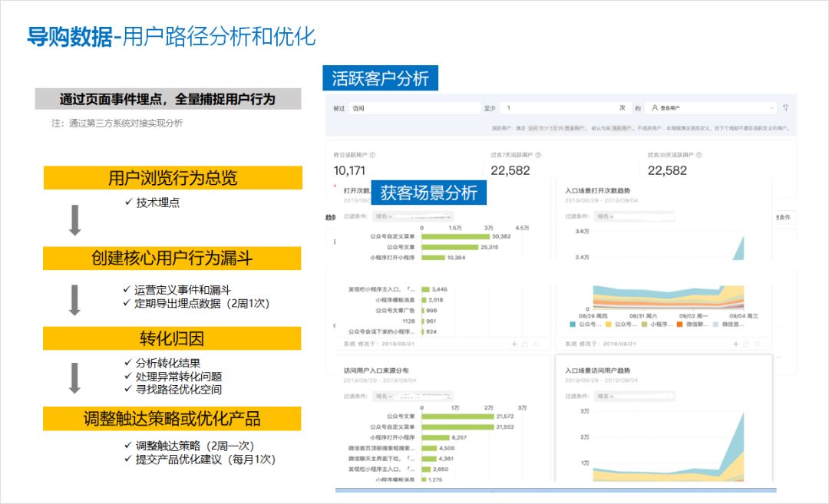Click the 公众号文章 bar valued 21,572
The image size is (829, 504).
457,417
